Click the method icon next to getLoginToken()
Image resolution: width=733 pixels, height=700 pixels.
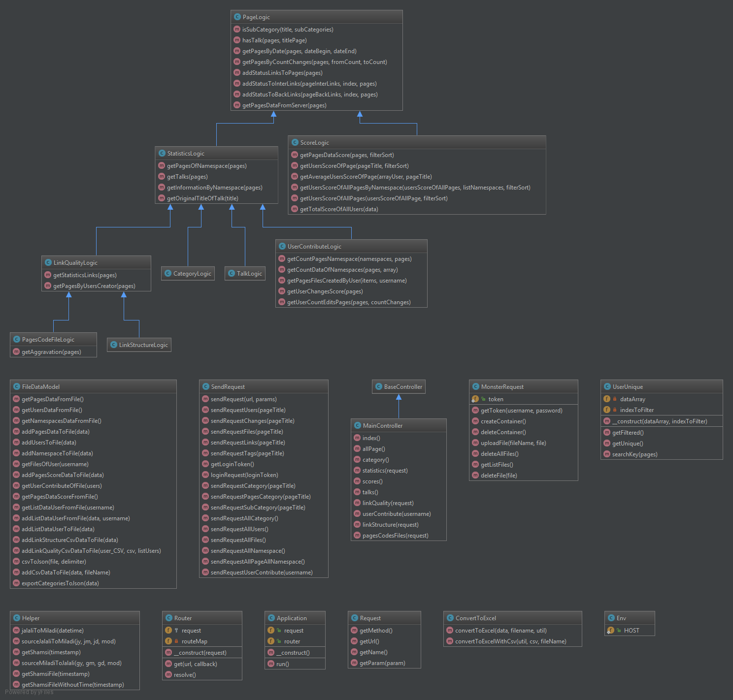pyautogui.click(x=205, y=464)
